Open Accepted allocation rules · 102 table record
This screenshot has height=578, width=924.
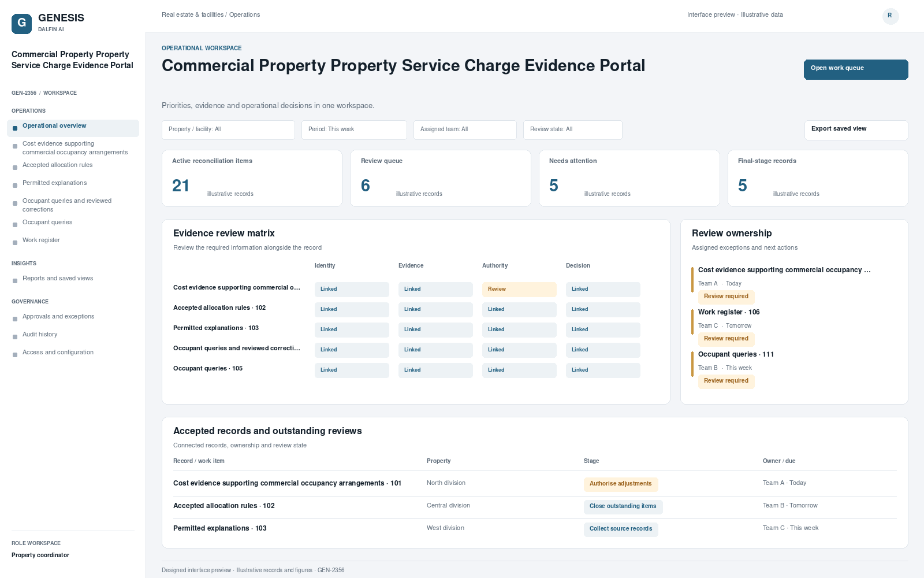224,506
